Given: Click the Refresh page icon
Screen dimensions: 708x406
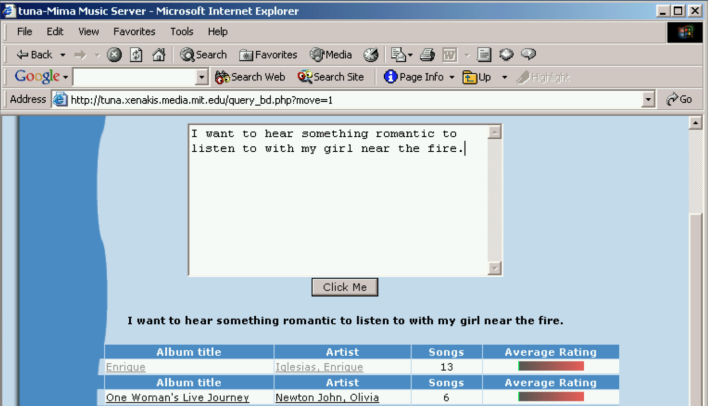Looking at the screenshot, I should point(136,55).
